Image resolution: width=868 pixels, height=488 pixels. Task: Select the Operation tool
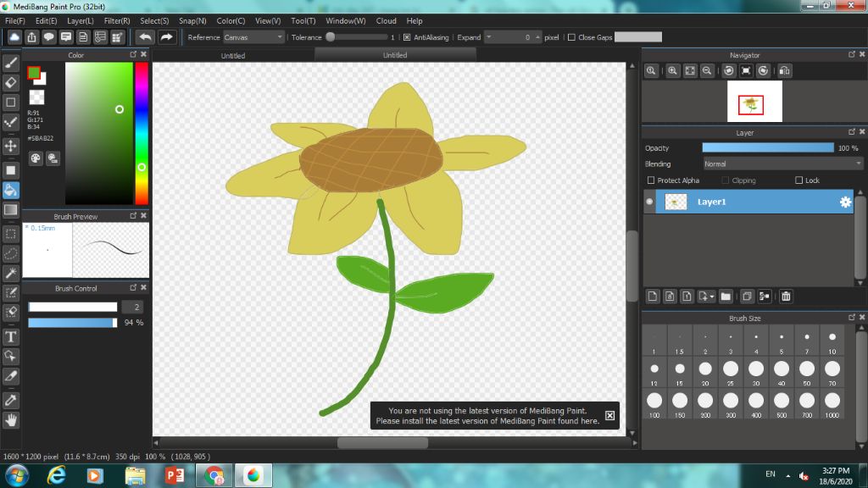[x=10, y=356]
